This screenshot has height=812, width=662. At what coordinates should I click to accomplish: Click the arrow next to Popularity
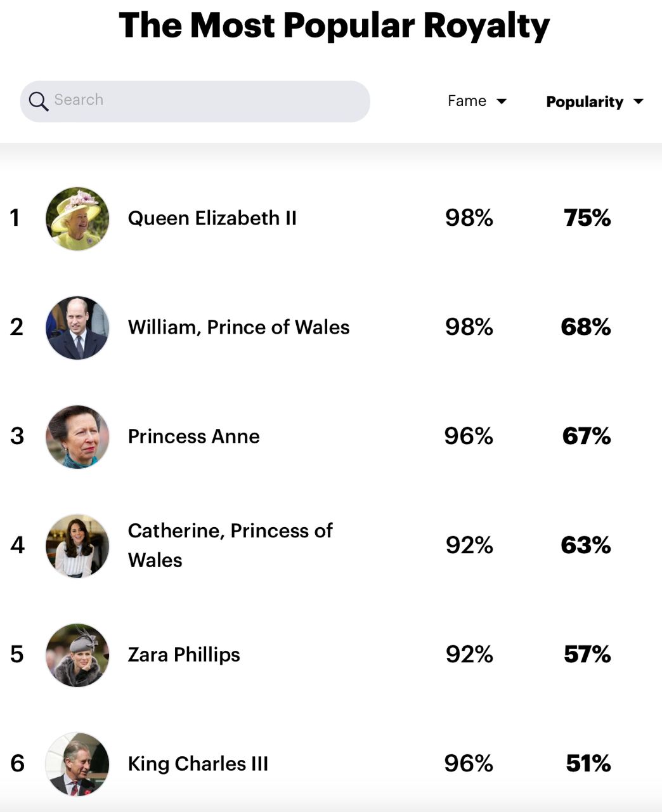639,101
